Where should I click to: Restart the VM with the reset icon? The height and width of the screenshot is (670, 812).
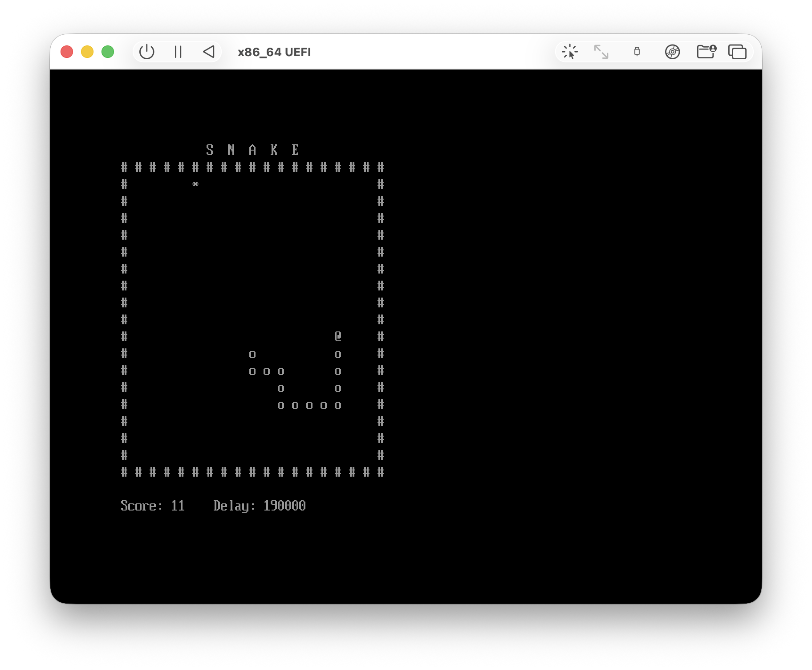coord(209,52)
